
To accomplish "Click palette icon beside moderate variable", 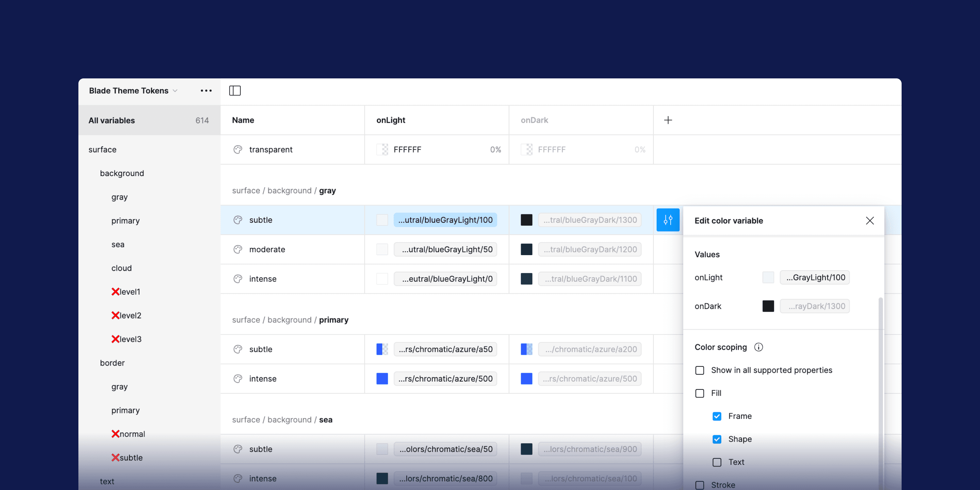I will pos(238,250).
